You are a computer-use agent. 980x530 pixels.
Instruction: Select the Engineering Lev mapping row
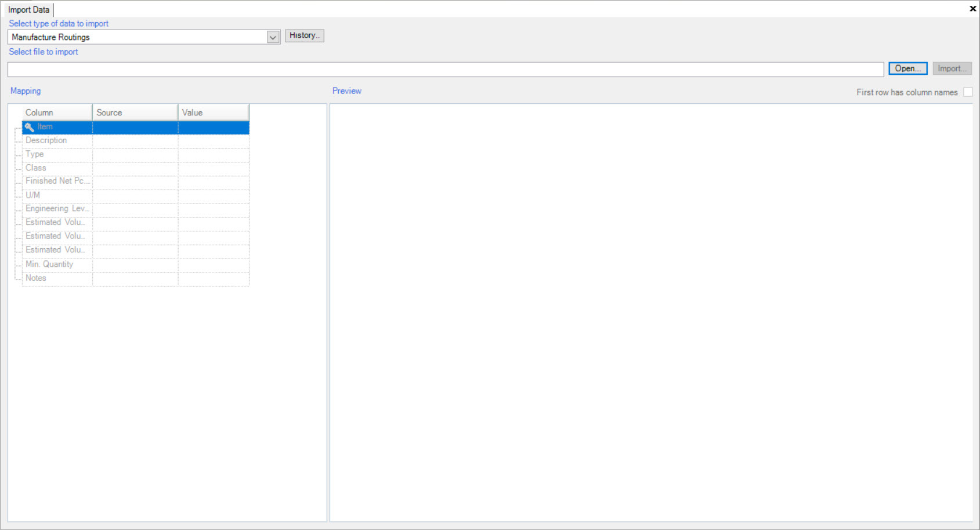click(x=135, y=209)
